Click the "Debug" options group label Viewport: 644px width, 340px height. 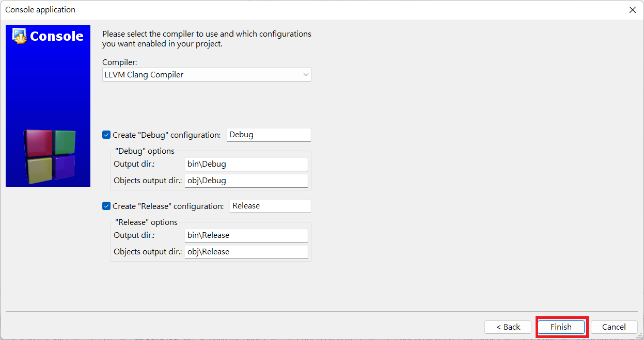(145, 151)
